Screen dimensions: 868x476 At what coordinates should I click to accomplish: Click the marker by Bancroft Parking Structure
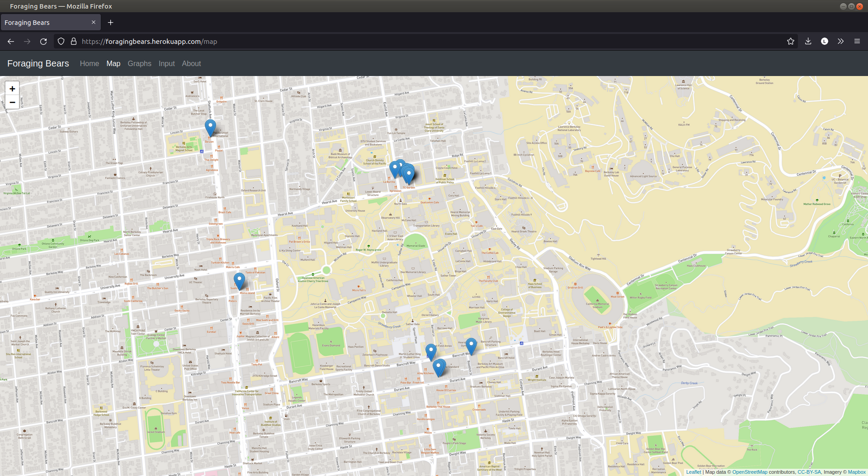[x=471, y=346]
